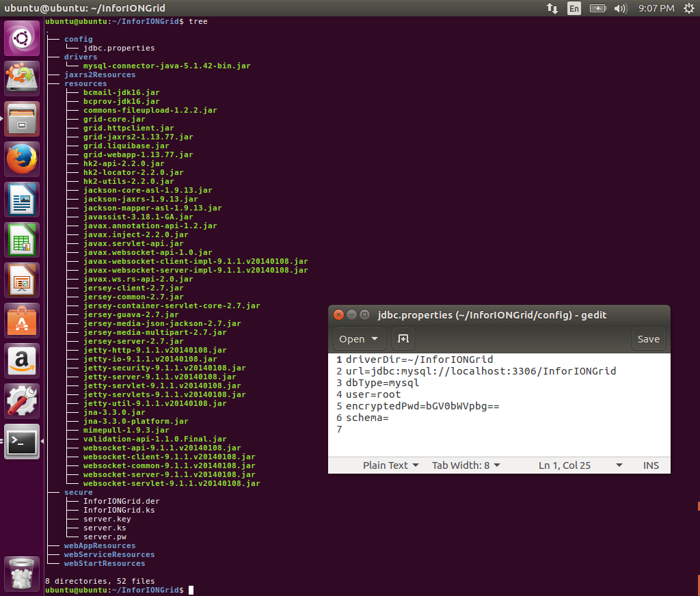Screen dimensions: 700x596
Task: Click the encryptedPwd line in the editor
Action: point(422,406)
